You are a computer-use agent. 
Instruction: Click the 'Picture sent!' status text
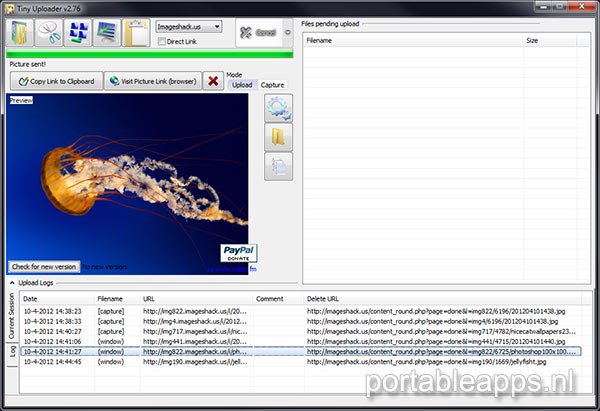pyautogui.click(x=28, y=64)
